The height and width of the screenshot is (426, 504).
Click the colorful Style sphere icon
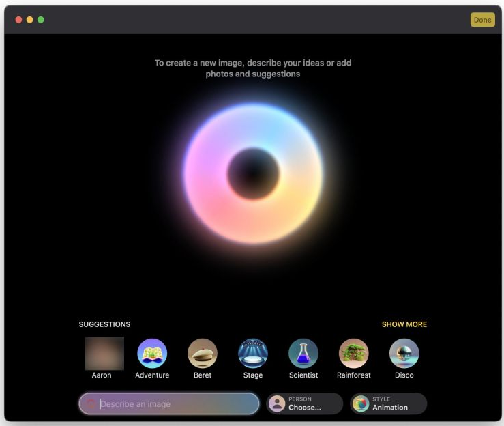pos(361,403)
